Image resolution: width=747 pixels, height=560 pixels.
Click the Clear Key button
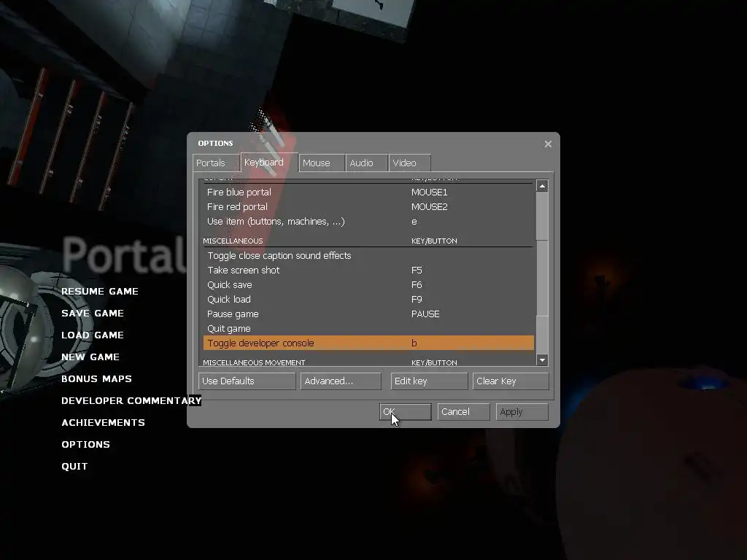tap(511, 381)
